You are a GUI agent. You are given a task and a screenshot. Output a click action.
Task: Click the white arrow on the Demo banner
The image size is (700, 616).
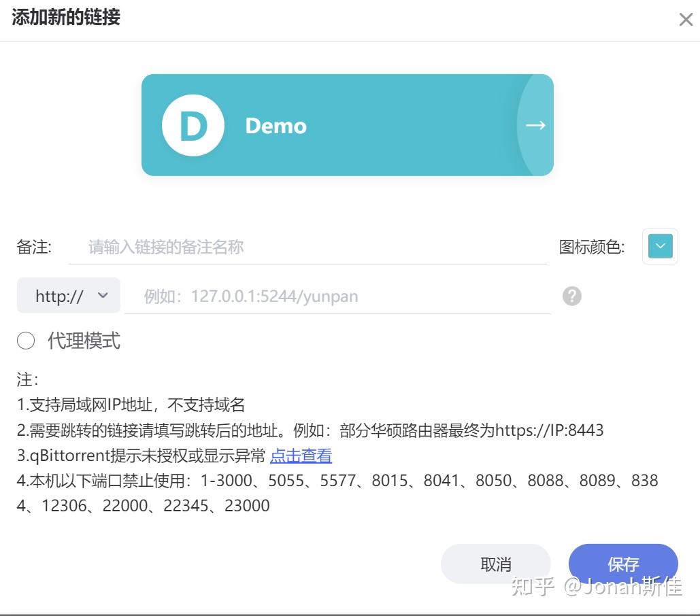pyautogui.click(x=535, y=125)
